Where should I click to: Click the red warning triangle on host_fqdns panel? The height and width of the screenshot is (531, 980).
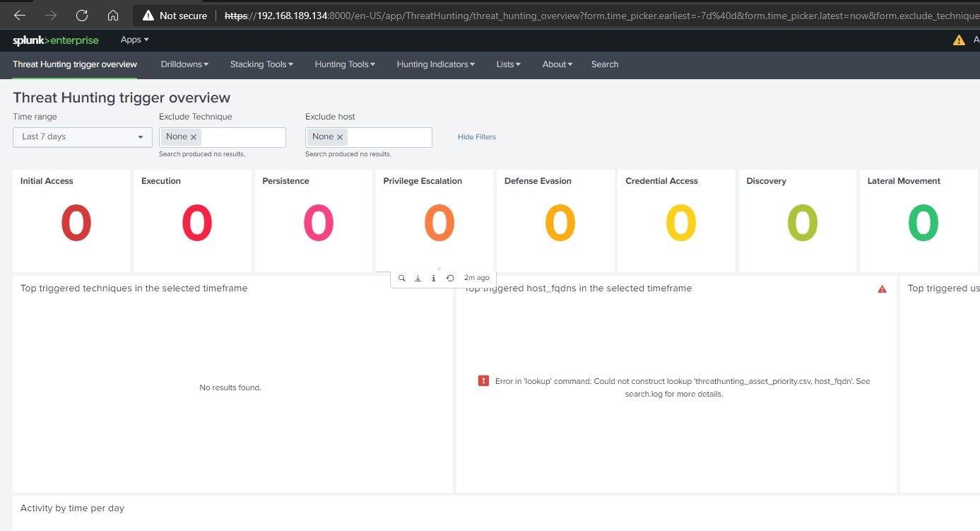pos(882,288)
